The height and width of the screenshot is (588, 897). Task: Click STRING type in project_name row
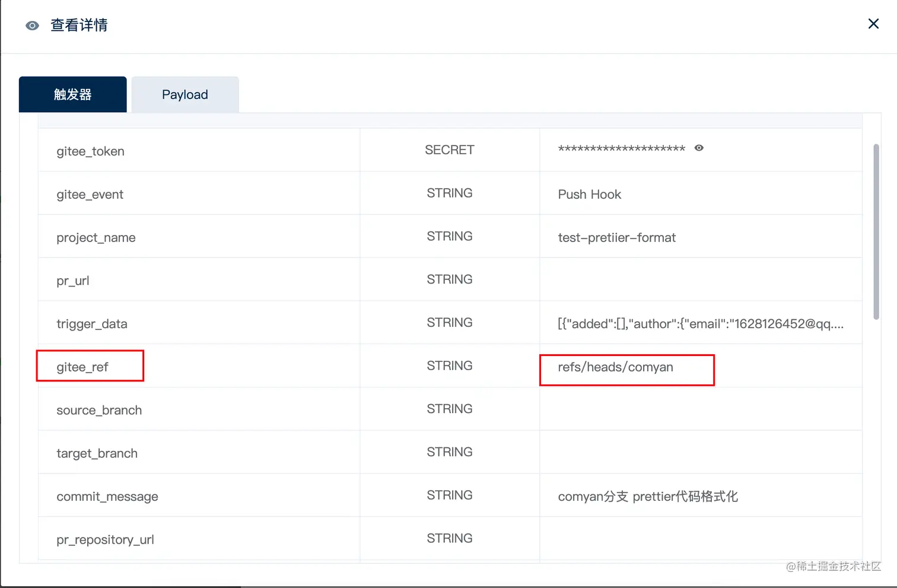(x=450, y=236)
